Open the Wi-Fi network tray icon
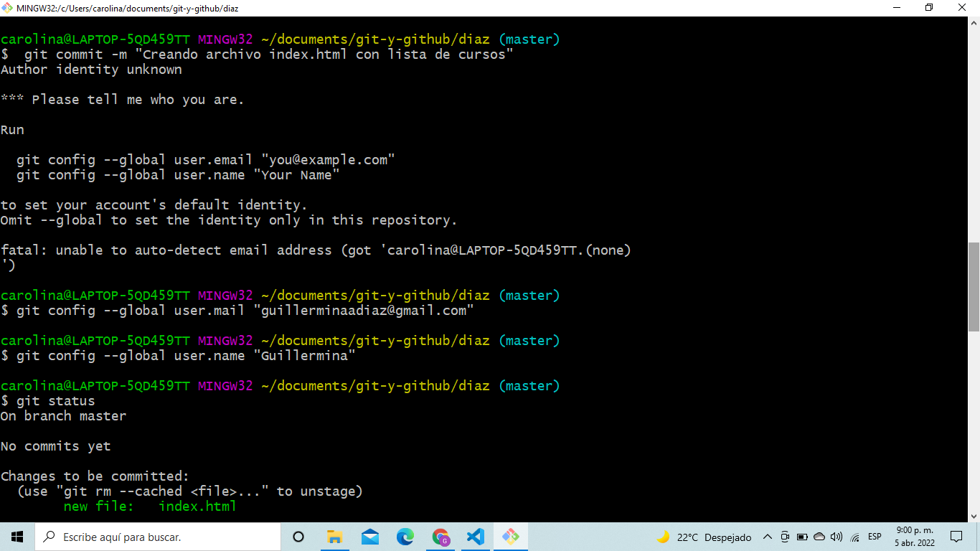The height and width of the screenshot is (551, 980). (x=854, y=537)
